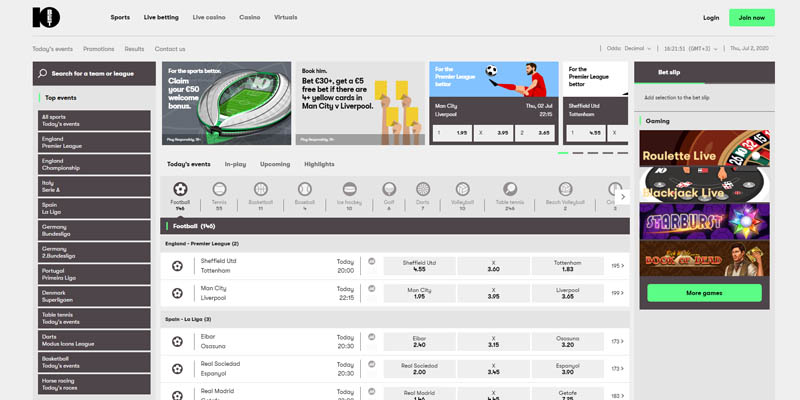The image size is (800, 400).
Task: Expand 195 more markets for Sheffield Utd
Action: click(x=617, y=266)
